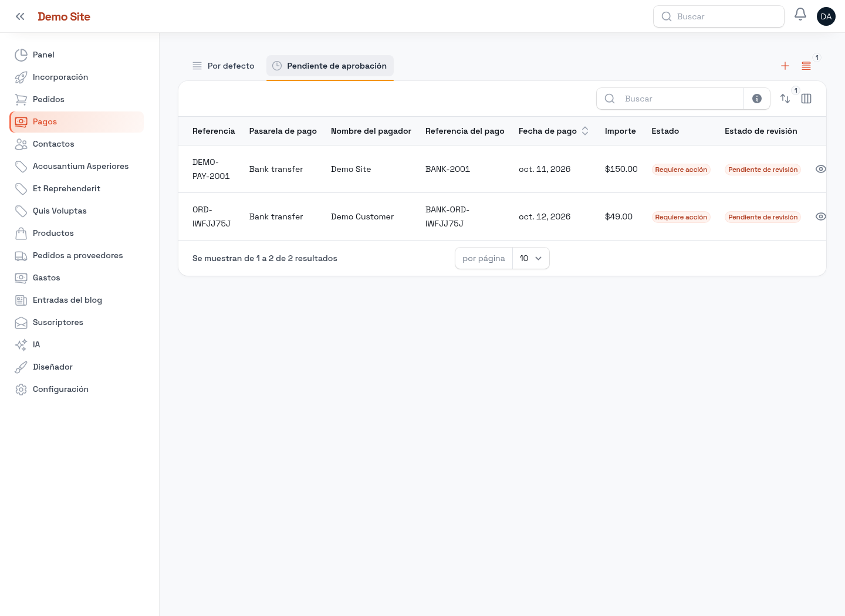Toggle columns with the column-layout icon
Viewport: 845px width, 616px height.
806,99
